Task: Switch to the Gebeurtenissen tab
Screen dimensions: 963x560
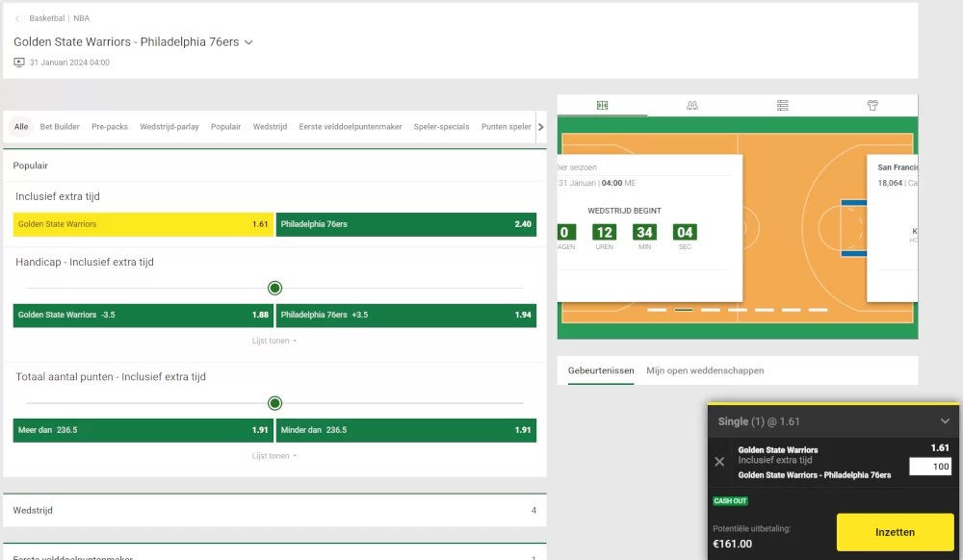Action: click(x=601, y=370)
